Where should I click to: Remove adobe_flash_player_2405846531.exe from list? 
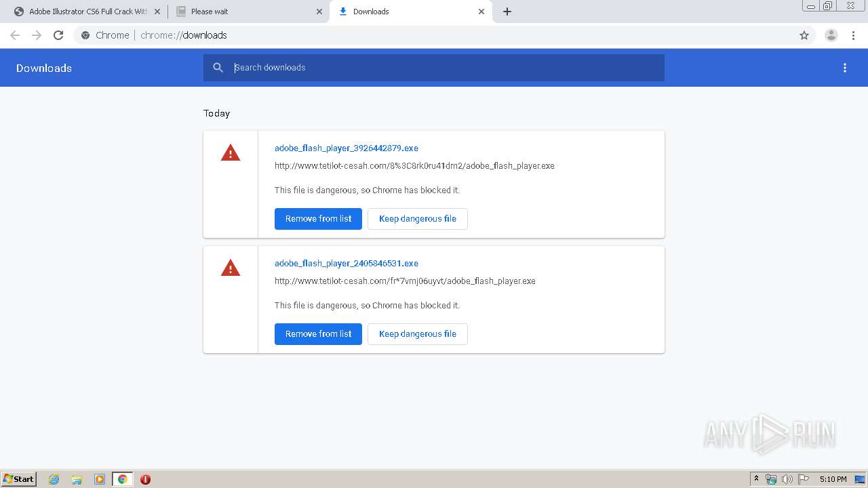tap(318, 334)
